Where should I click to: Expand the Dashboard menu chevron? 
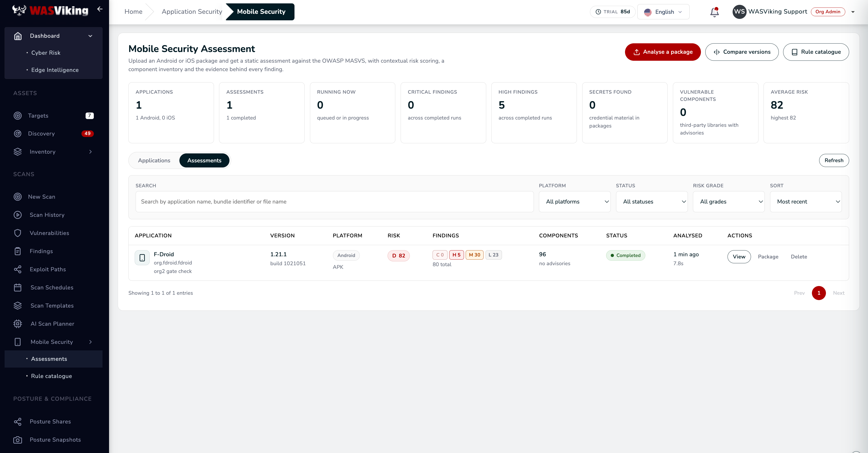(x=90, y=36)
